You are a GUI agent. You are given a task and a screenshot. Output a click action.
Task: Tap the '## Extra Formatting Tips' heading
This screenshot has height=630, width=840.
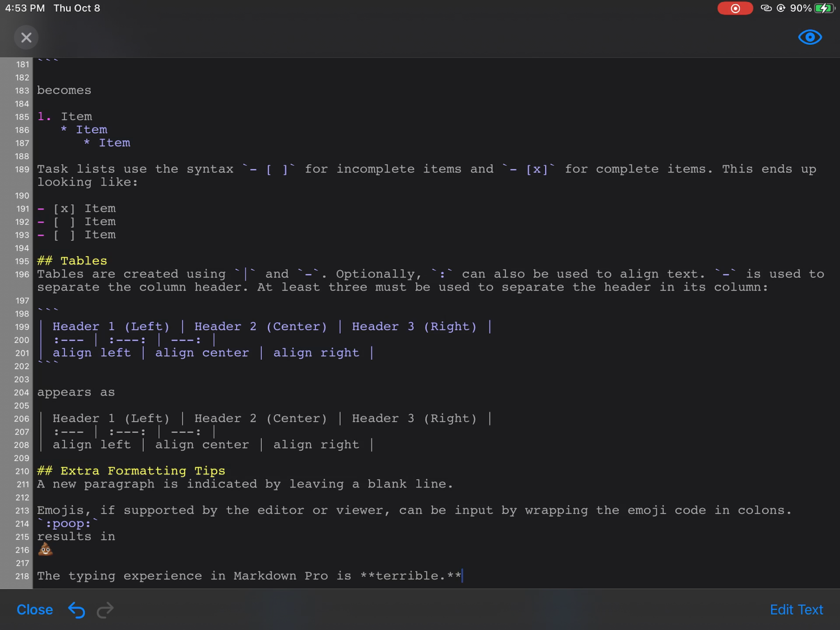[131, 471]
